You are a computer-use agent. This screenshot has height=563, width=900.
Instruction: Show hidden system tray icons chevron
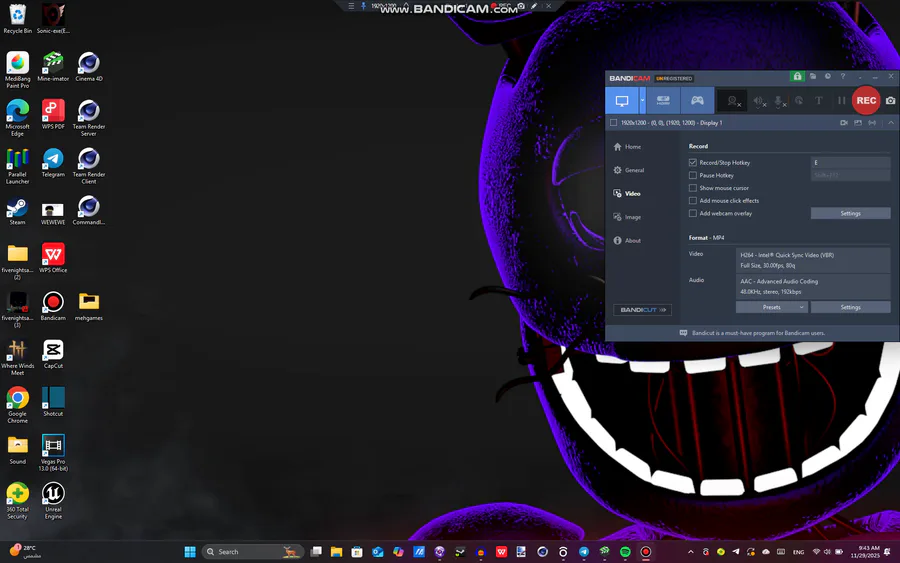(690, 552)
